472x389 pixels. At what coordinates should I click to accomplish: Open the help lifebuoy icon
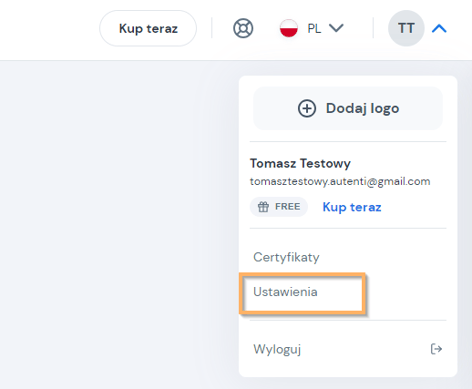243,28
